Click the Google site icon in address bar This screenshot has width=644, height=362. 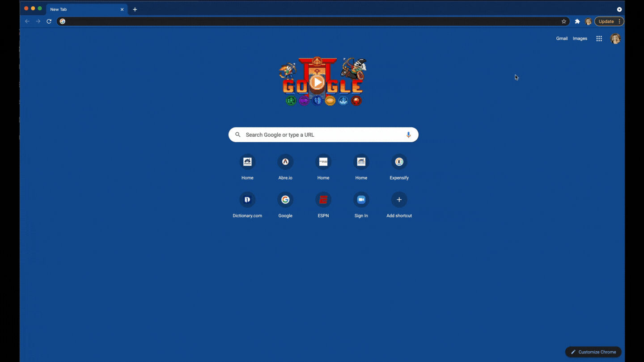(x=63, y=21)
